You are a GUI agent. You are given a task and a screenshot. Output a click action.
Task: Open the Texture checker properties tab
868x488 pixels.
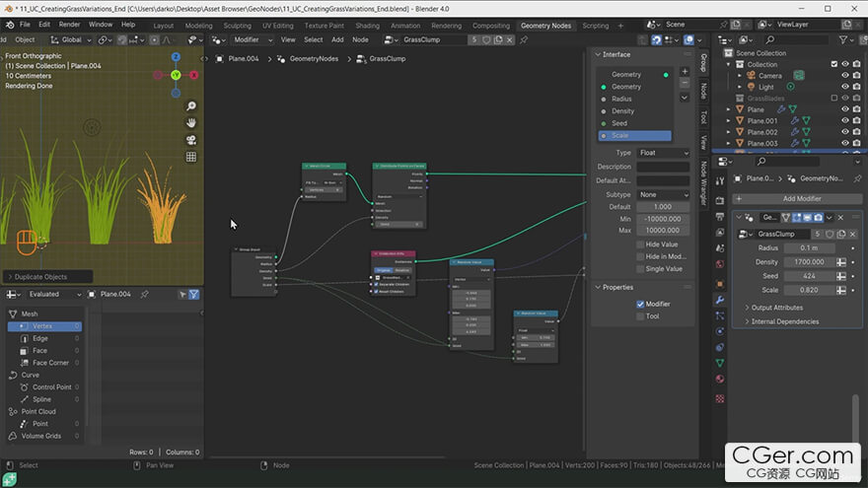720,398
